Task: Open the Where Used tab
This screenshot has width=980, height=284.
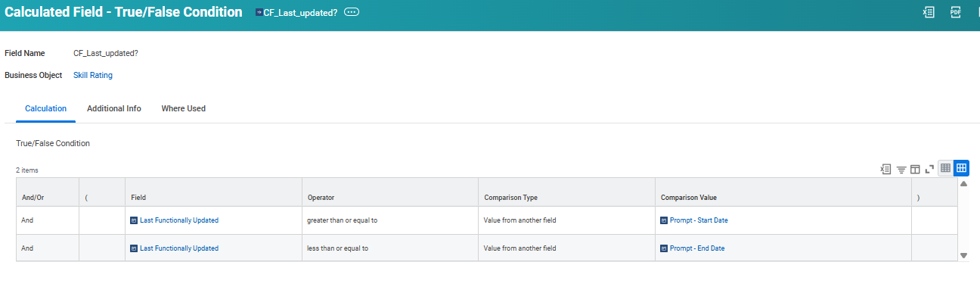Action: 183,108
